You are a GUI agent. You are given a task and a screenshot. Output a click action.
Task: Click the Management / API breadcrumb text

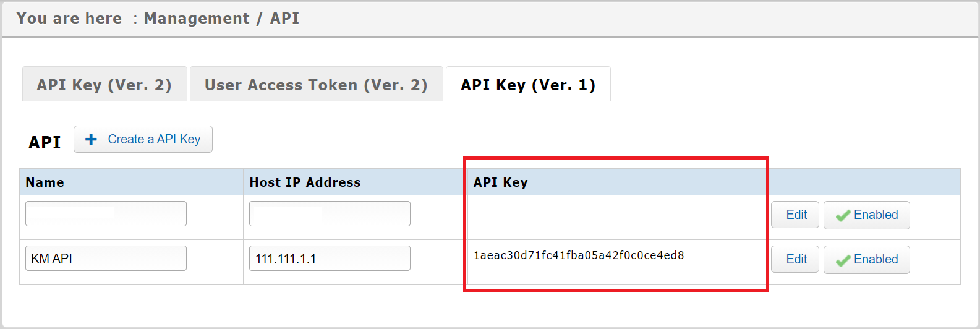click(x=221, y=19)
